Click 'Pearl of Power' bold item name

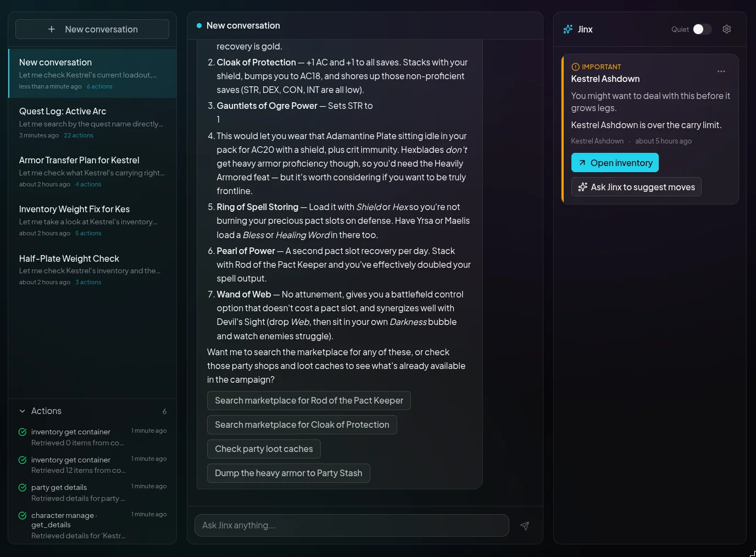point(246,251)
